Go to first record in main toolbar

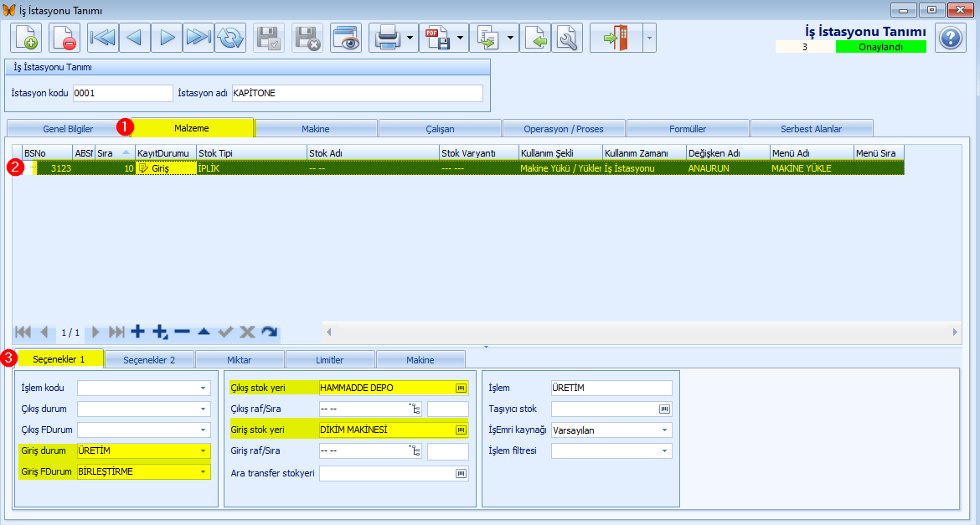coord(102,39)
